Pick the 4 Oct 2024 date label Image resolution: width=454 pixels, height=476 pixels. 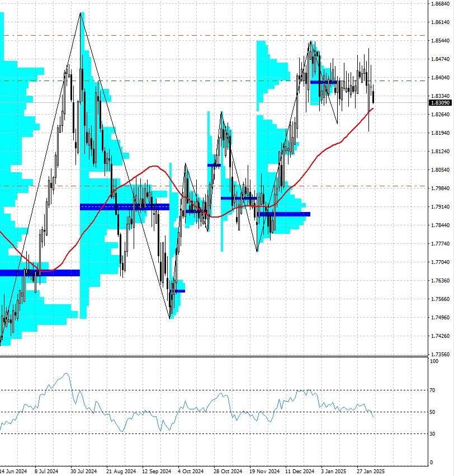pyautogui.click(x=191, y=471)
